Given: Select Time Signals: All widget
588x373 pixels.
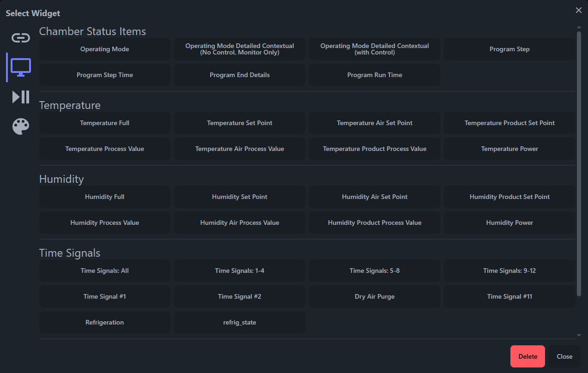Looking at the screenshot, I should (x=105, y=271).
